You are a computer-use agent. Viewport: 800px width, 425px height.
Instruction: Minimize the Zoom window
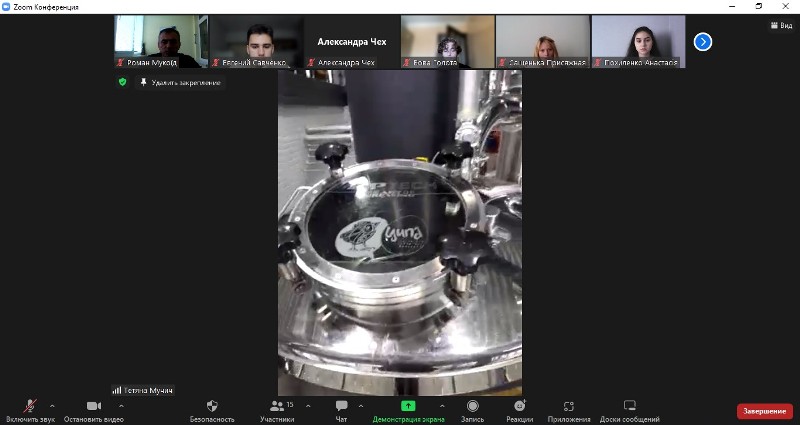[733, 7]
